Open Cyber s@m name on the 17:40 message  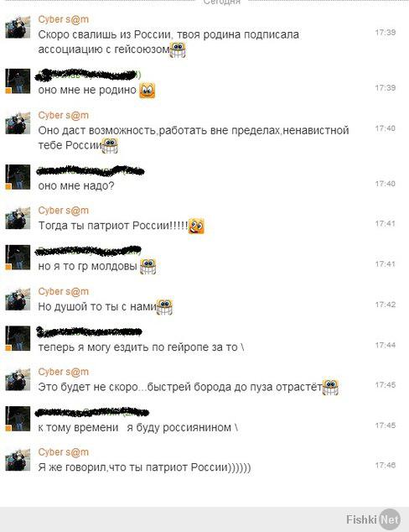point(64,115)
